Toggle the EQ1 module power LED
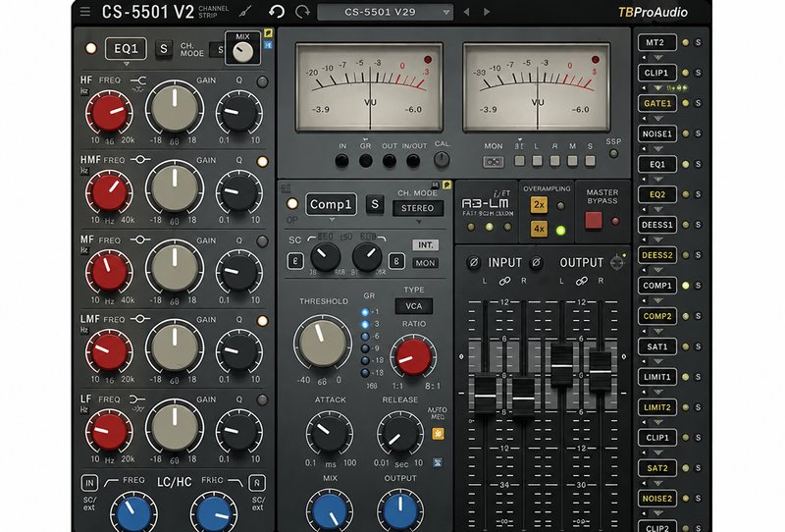 pyautogui.click(x=91, y=48)
